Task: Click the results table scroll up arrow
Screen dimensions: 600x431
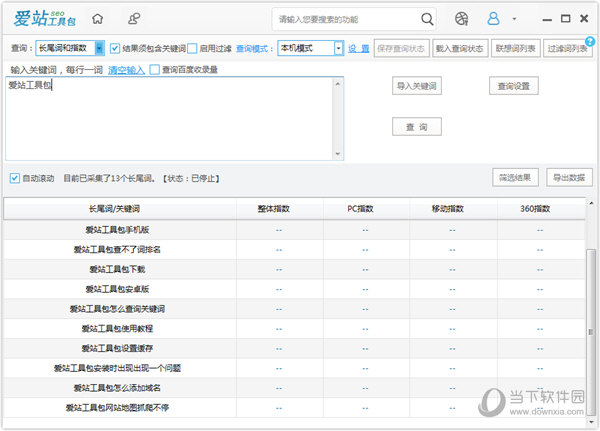Action: (x=591, y=203)
